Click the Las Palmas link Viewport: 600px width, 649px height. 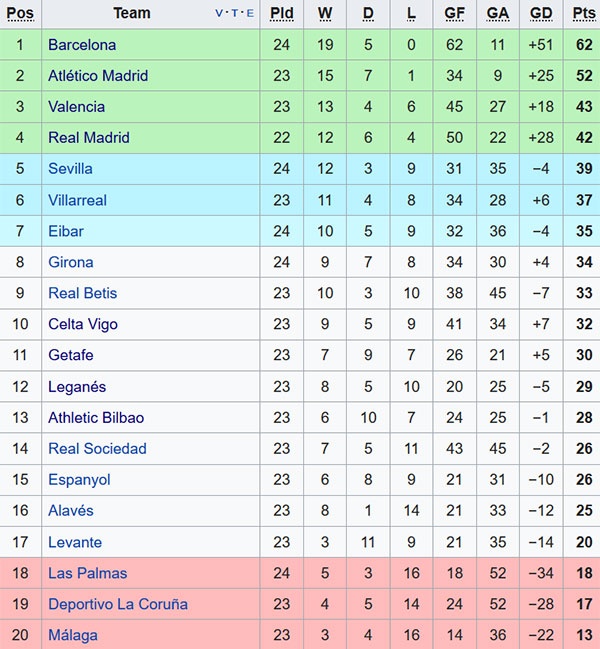point(88,573)
